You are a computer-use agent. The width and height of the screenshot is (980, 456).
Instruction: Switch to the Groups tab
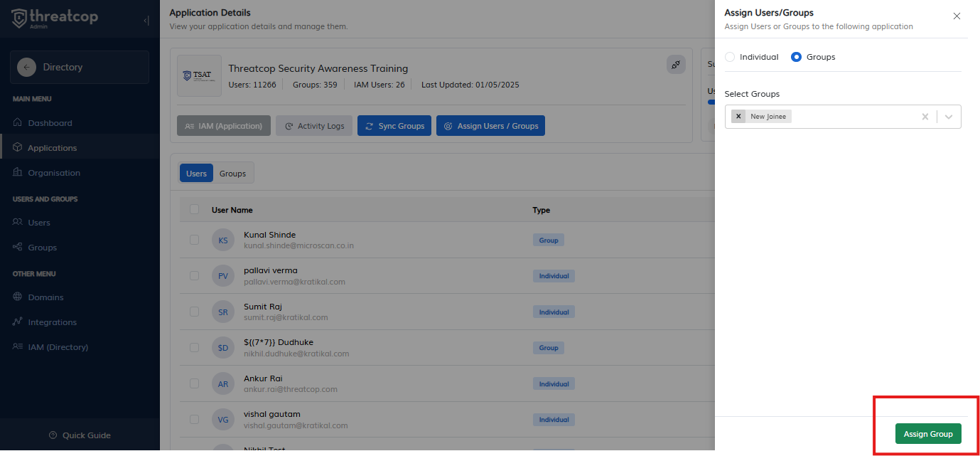pyautogui.click(x=232, y=174)
